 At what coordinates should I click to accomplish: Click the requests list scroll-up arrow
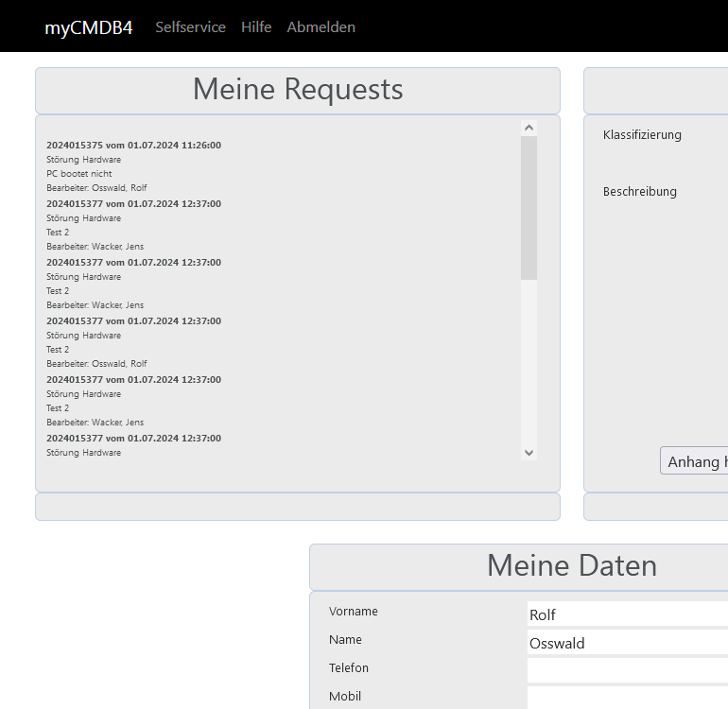tap(529, 128)
